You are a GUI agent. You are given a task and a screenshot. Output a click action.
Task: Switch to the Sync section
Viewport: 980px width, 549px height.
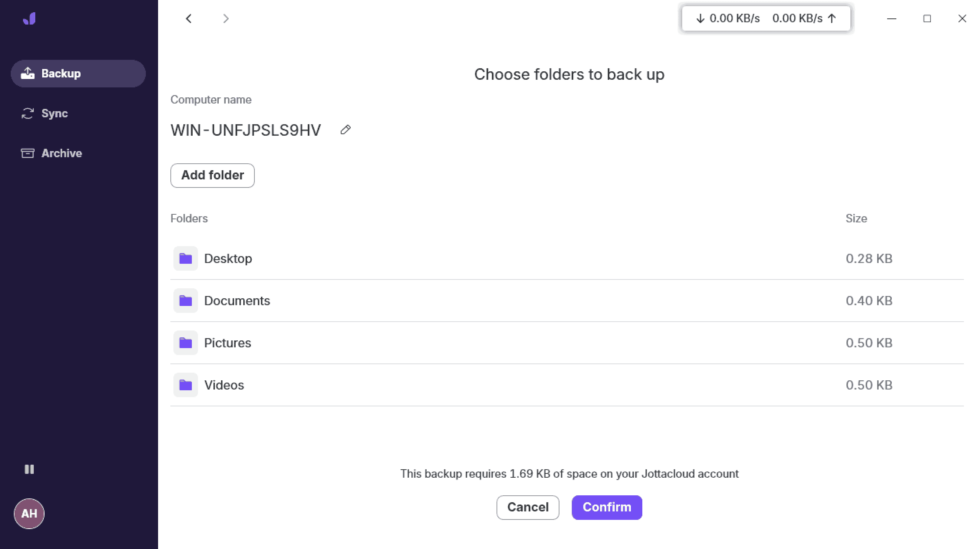(78, 113)
